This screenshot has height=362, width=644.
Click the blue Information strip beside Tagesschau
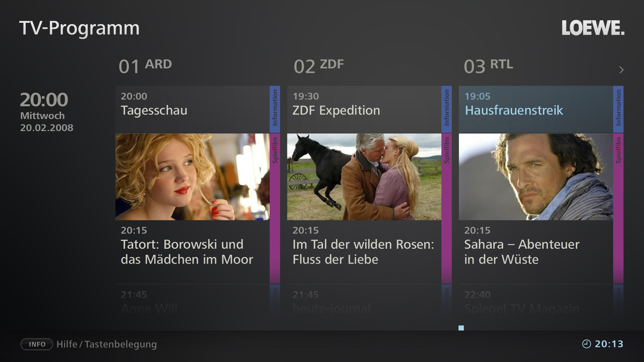click(x=275, y=109)
